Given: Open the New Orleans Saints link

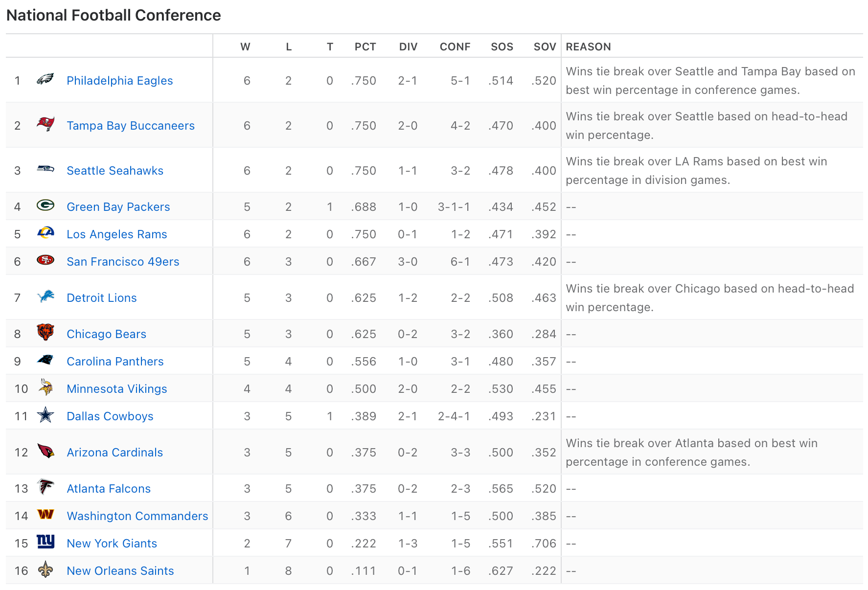Looking at the screenshot, I should pos(120,571).
